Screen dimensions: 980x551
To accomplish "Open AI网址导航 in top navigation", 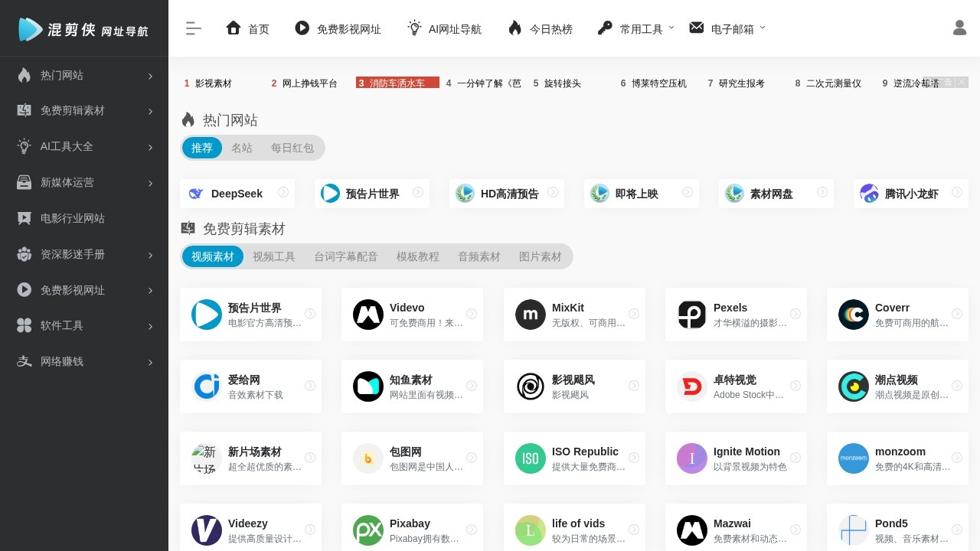I will click(444, 28).
